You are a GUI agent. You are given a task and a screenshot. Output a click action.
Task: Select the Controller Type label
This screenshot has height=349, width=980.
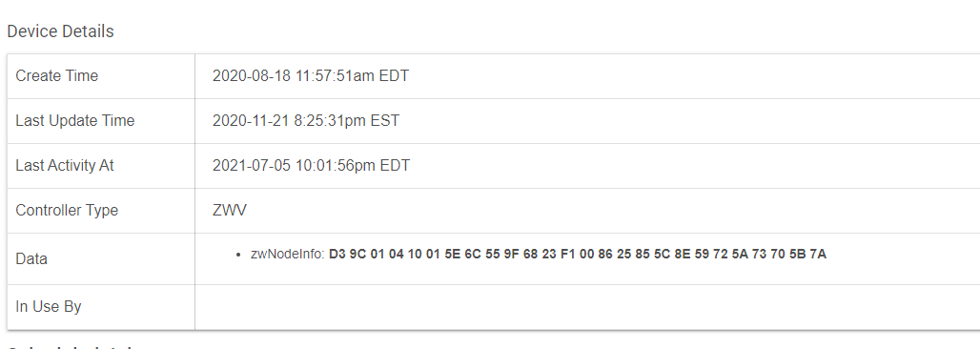pos(67,211)
